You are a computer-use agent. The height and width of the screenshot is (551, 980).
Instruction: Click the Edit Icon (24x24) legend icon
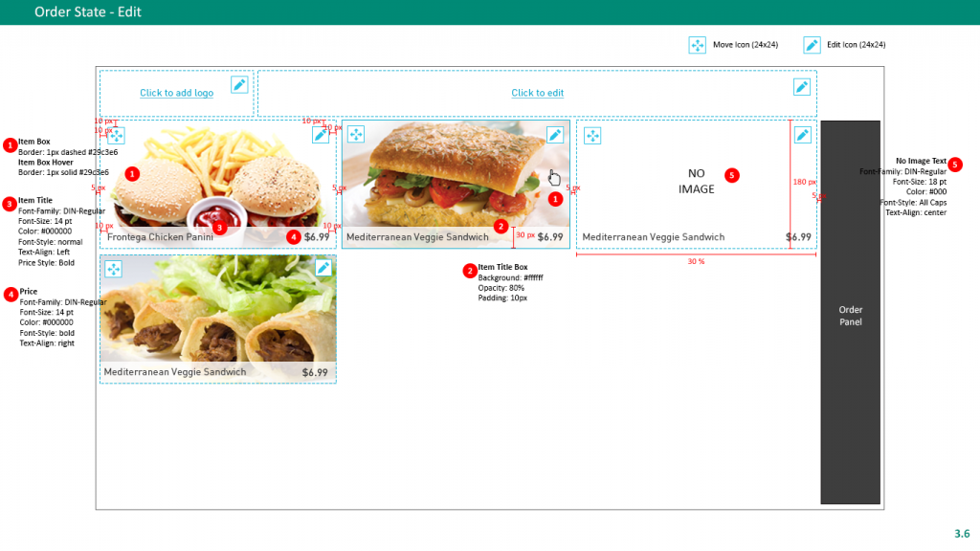(812, 45)
